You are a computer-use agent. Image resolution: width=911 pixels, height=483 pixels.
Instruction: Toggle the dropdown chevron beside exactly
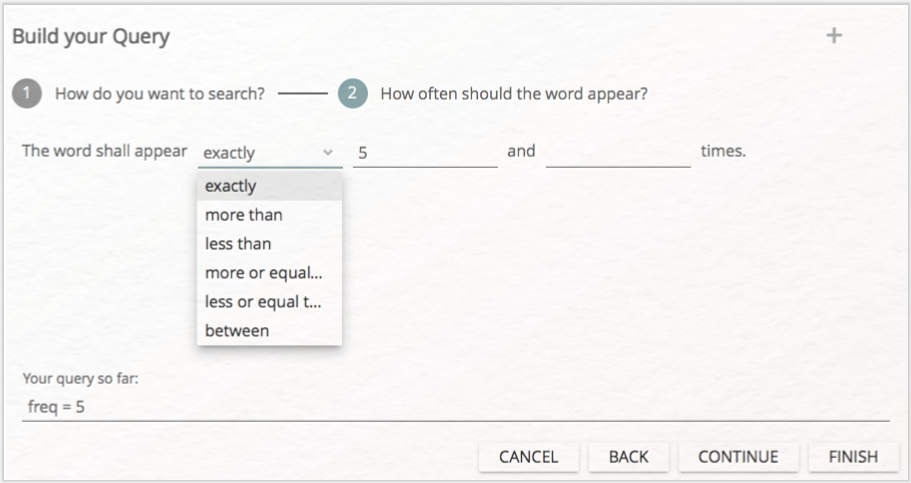[x=328, y=153]
